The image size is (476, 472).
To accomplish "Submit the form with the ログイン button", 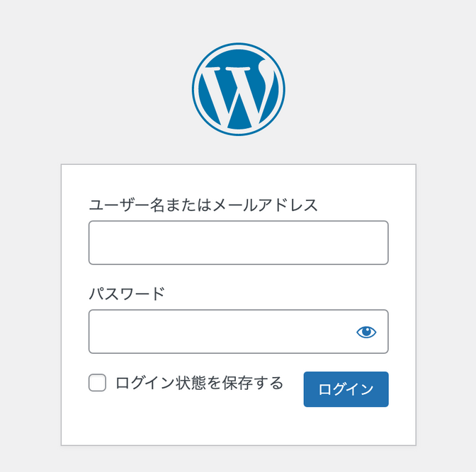I will coord(346,389).
